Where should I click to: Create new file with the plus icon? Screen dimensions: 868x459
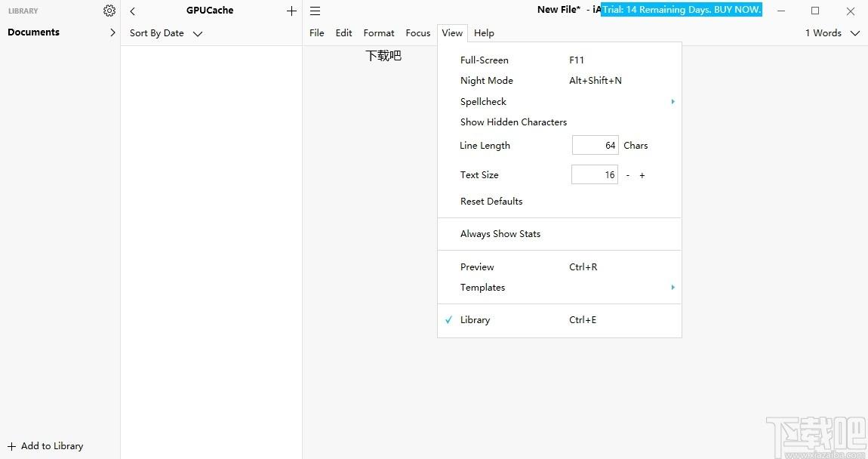[x=292, y=11]
